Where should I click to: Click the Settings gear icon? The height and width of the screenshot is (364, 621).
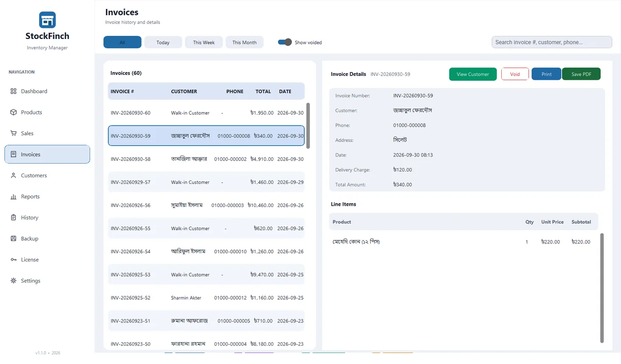pyautogui.click(x=13, y=281)
